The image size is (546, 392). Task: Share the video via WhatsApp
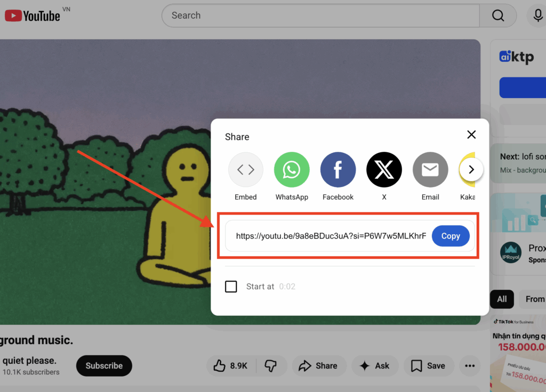click(x=292, y=169)
